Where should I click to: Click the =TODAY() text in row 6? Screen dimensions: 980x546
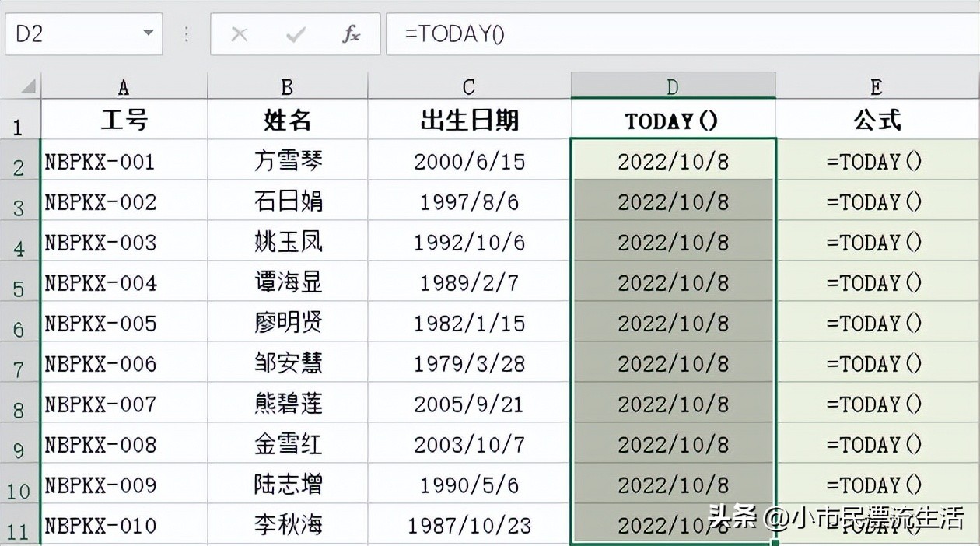pos(874,323)
